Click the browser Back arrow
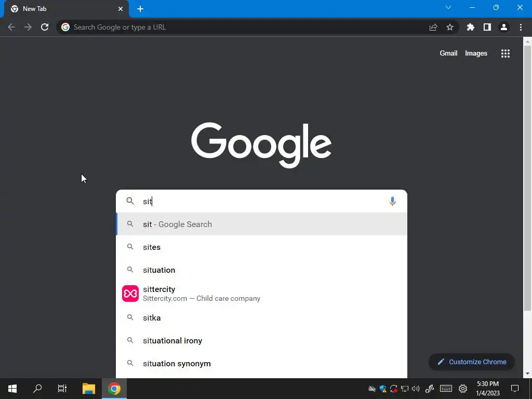 11,27
